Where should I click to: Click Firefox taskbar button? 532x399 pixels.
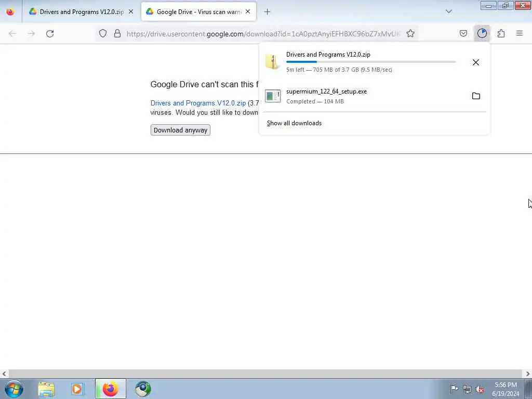pyautogui.click(x=111, y=389)
